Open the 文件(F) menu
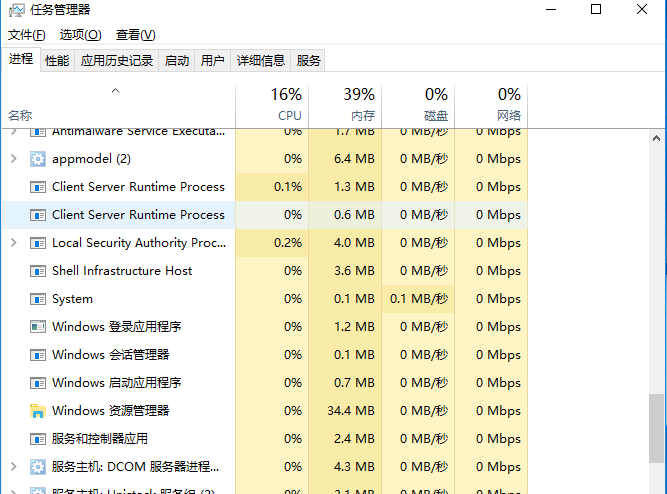667x494 pixels. click(26, 35)
